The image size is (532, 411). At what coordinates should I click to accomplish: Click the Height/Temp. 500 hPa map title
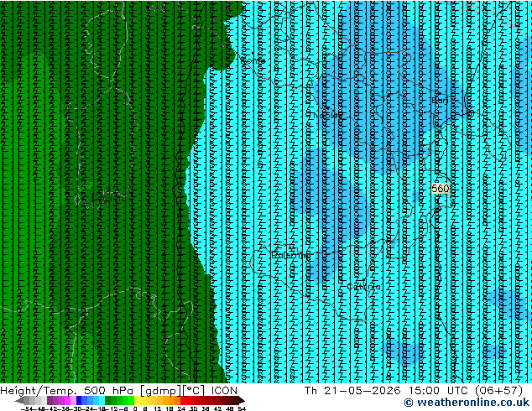point(66,391)
